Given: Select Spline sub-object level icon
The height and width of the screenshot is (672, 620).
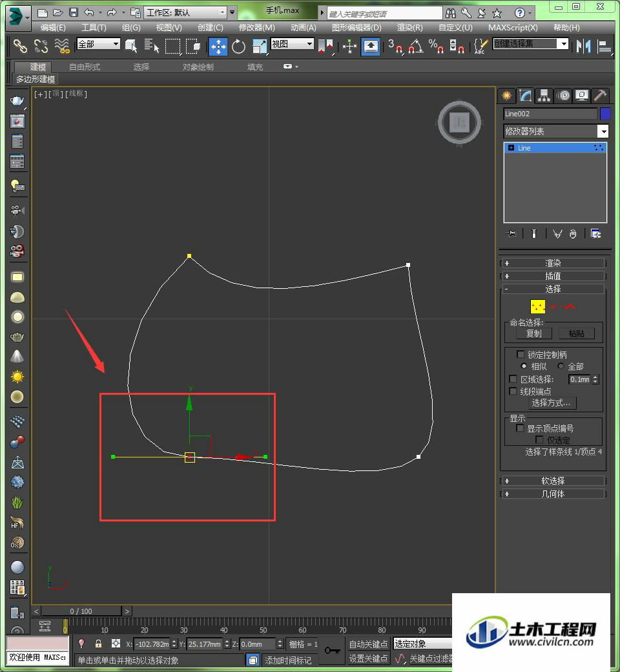Looking at the screenshot, I should 570,306.
